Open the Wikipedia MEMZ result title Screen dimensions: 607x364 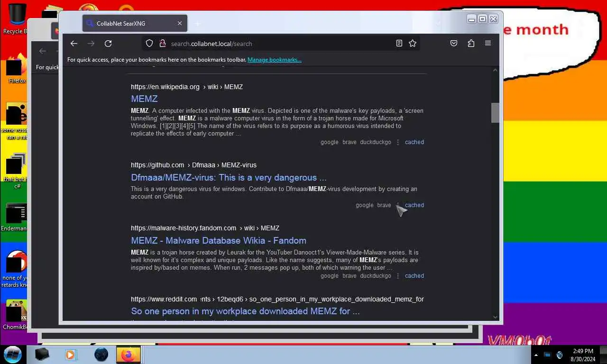click(144, 99)
